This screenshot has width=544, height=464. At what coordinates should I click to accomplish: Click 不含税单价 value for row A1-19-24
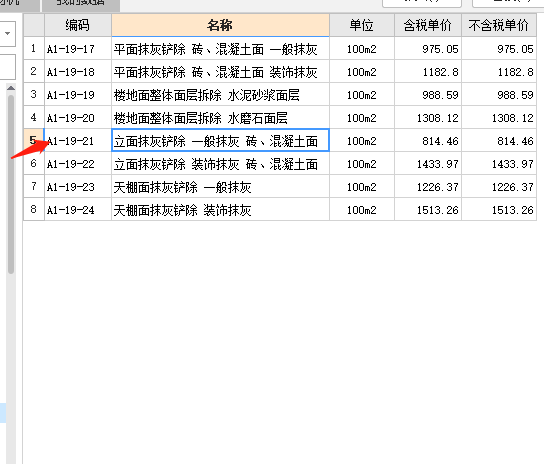(499, 210)
